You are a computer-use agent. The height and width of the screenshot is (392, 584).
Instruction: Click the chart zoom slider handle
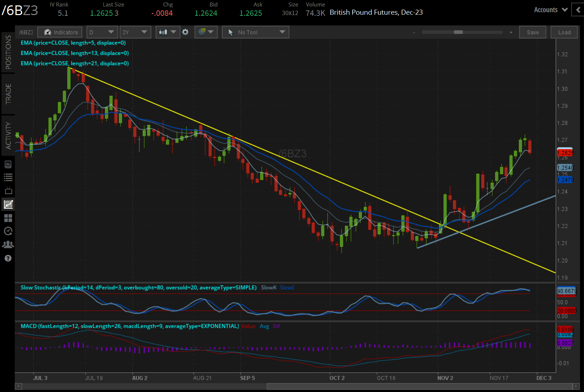(458, 32)
